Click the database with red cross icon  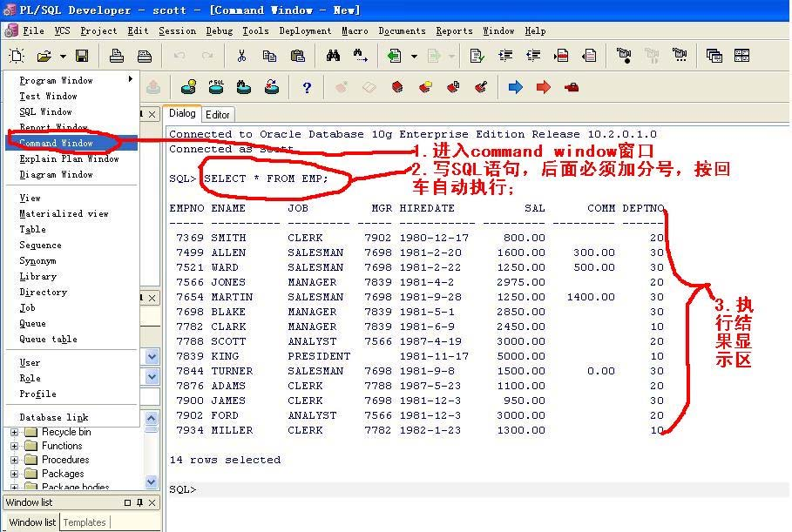pos(272,87)
